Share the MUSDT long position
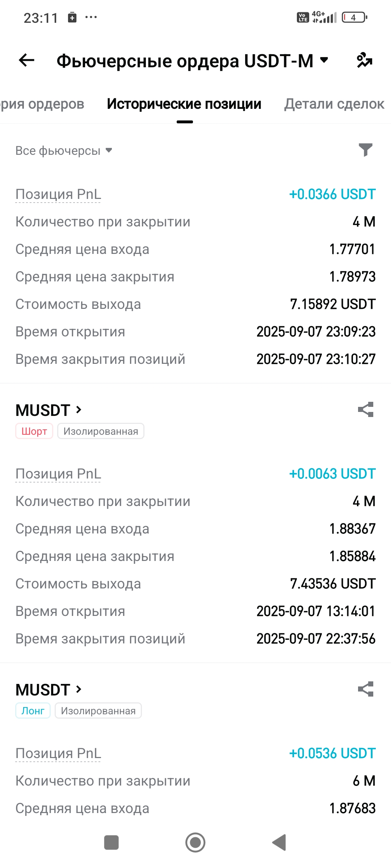The height and width of the screenshot is (868, 391). pyautogui.click(x=365, y=689)
